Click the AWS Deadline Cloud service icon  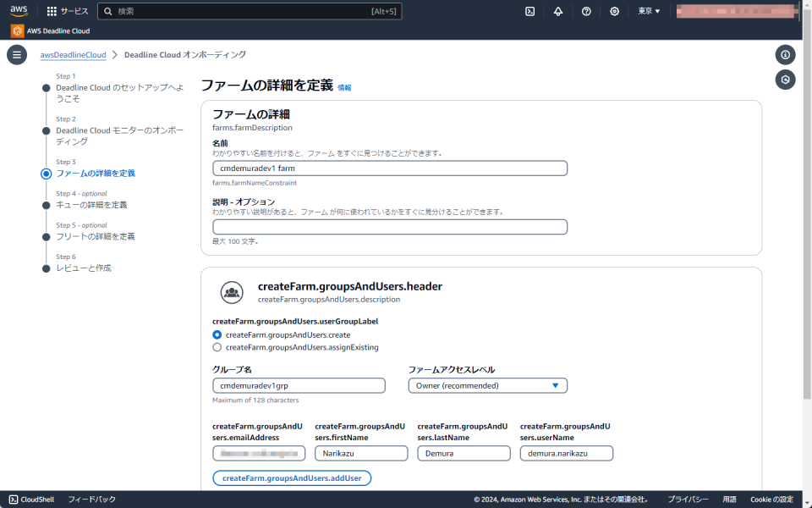tap(17, 30)
